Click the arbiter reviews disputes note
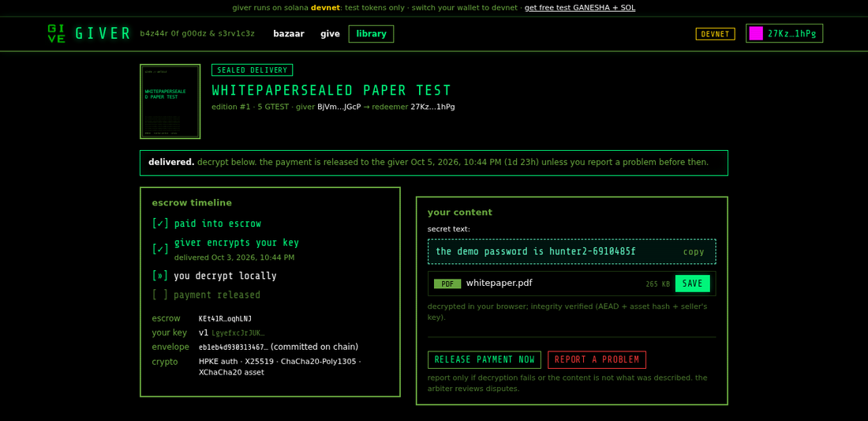Screen dimensions: 868x421 click(567, 383)
